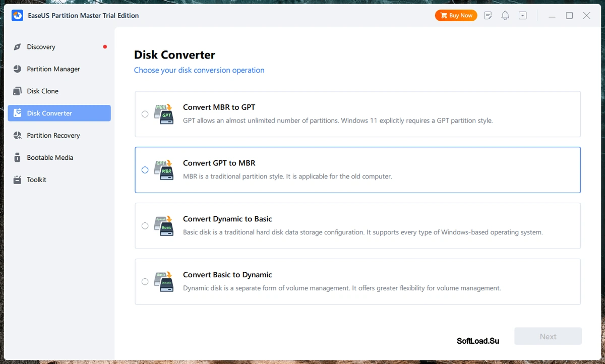Viewport: 605px width, 364px height.
Task: Click the window title 'EaseUS Partition Master Trial Edition'
Action: [x=83, y=16]
